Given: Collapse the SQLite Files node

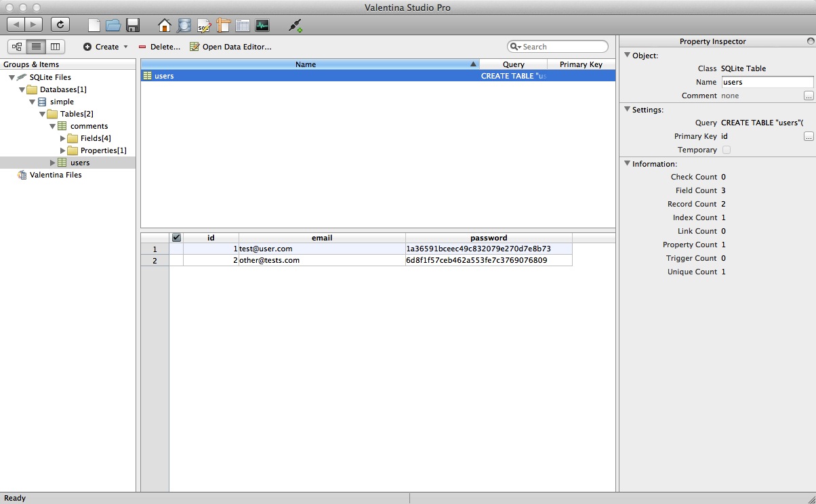Looking at the screenshot, I should point(12,77).
